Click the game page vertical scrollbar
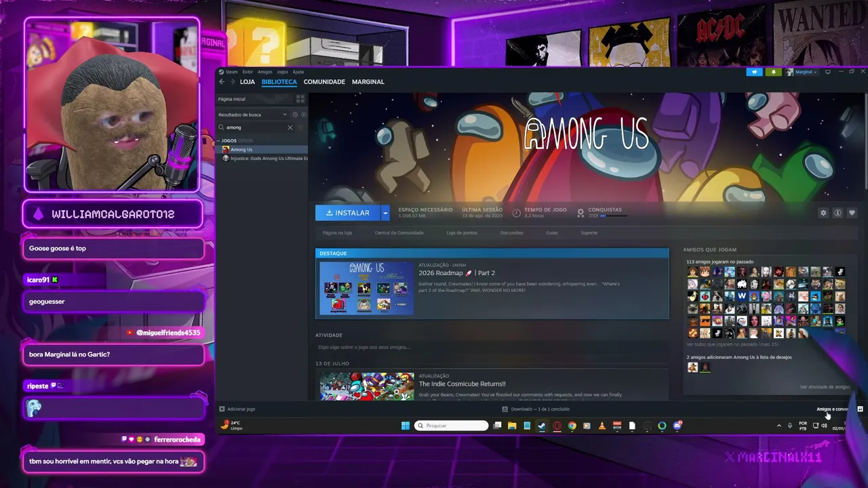 click(x=866, y=142)
